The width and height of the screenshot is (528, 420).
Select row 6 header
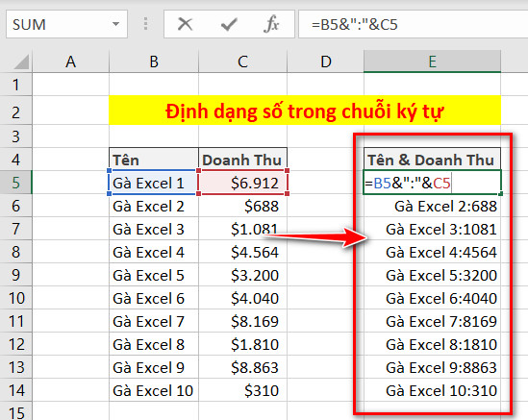(15, 206)
